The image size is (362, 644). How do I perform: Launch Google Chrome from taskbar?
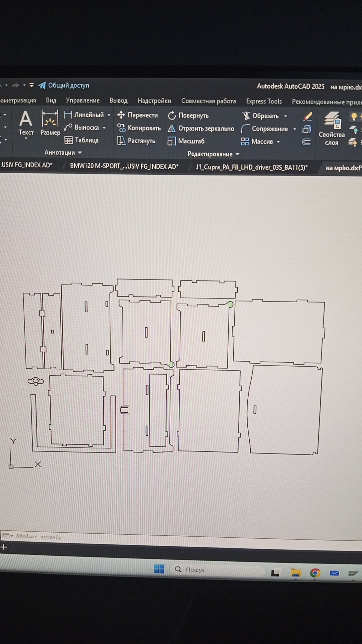pyautogui.click(x=315, y=573)
